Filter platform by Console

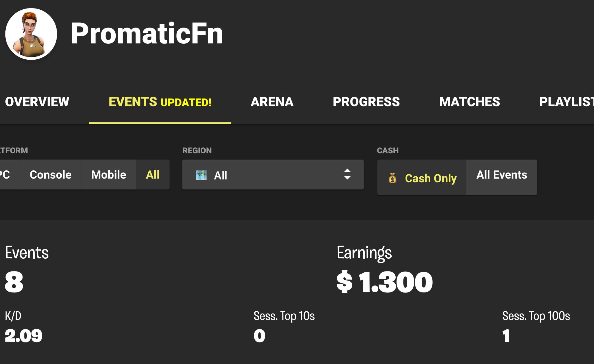(x=51, y=175)
